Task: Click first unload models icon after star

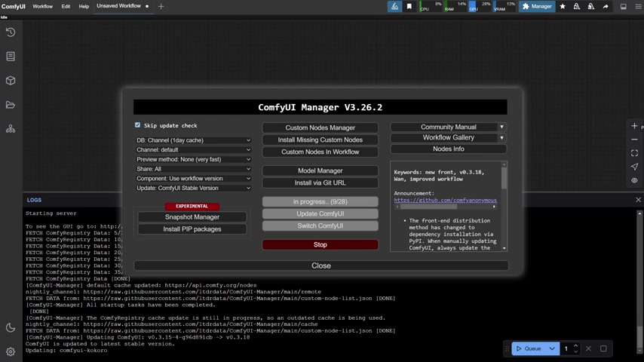Action: [x=577, y=6]
